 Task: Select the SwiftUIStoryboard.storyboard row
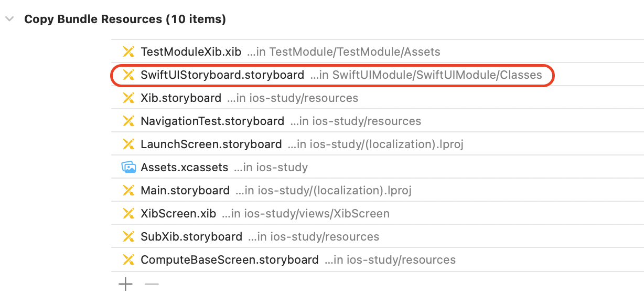coord(377,75)
